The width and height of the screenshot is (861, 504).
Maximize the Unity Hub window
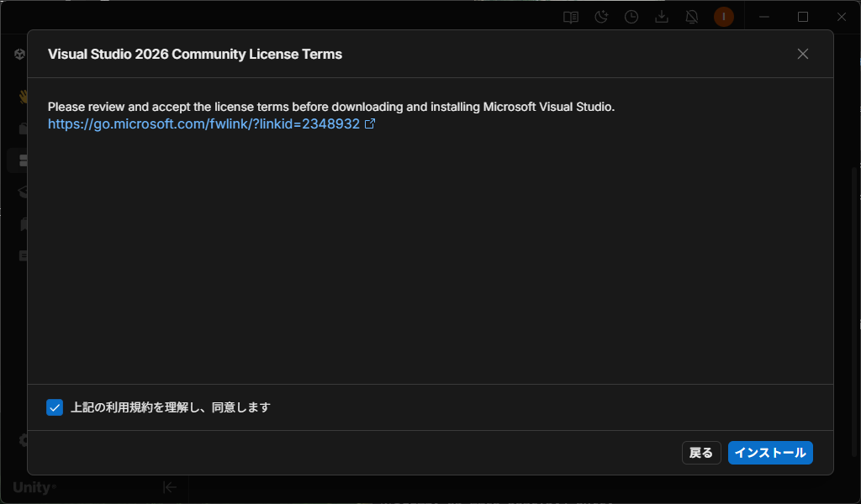tap(803, 17)
